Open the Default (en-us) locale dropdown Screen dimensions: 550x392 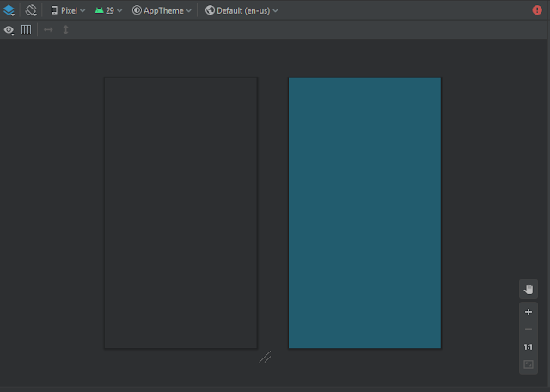tap(241, 11)
